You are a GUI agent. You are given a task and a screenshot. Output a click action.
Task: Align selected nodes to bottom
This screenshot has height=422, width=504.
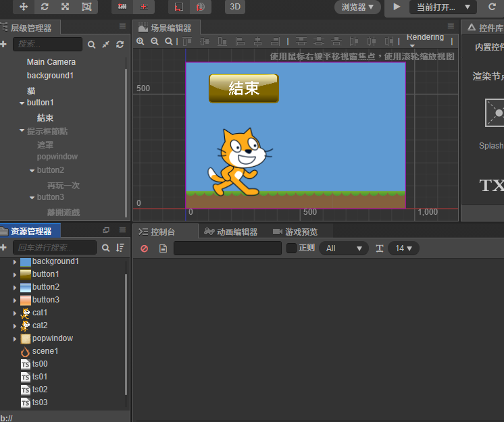[x=222, y=41]
